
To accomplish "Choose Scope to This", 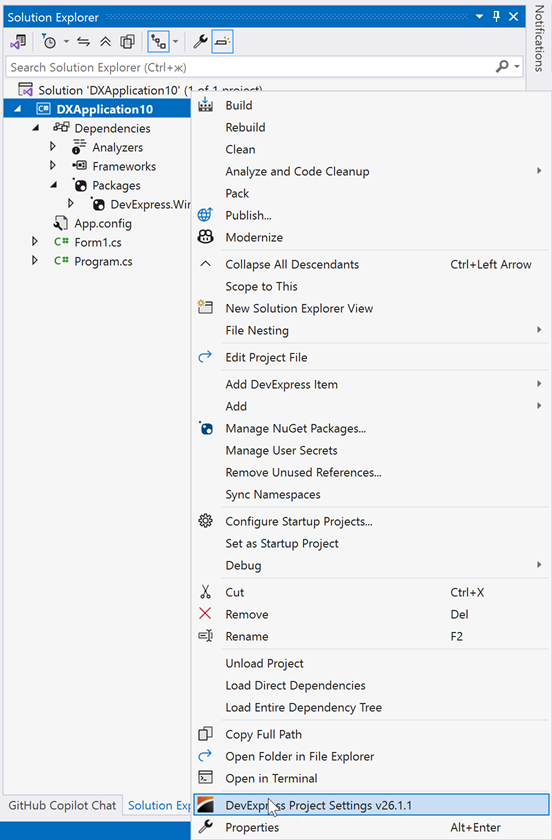I will coord(261,286).
